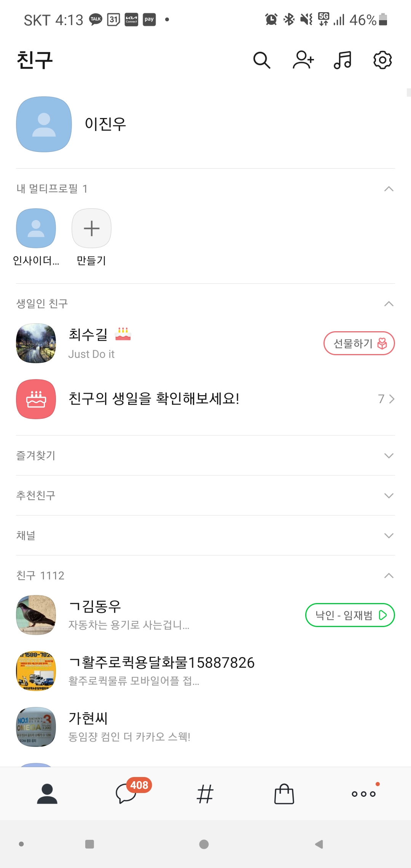411x868 pixels.
Task: Collapse the 생일인 친구 section
Action: [x=389, y=304]
